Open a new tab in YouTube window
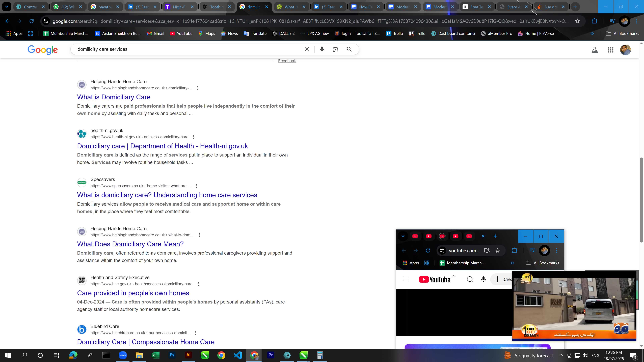This screenshot has width=644, height=362. (495, 236)
